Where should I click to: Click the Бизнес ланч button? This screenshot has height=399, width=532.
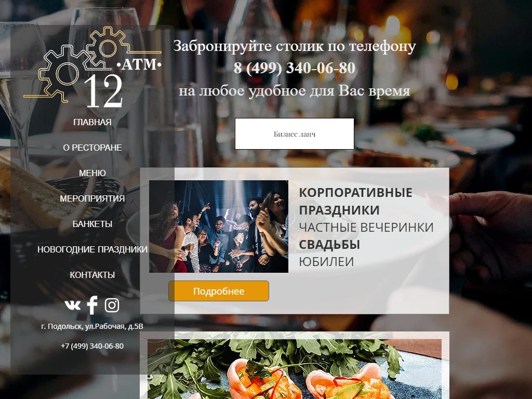[295, 134]
